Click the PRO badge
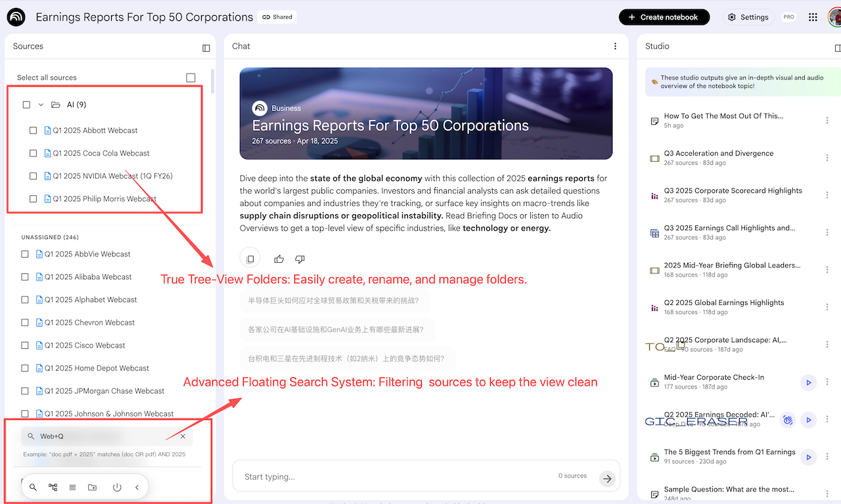The width and height of the screenshot is (841, 504). point(788,17)
